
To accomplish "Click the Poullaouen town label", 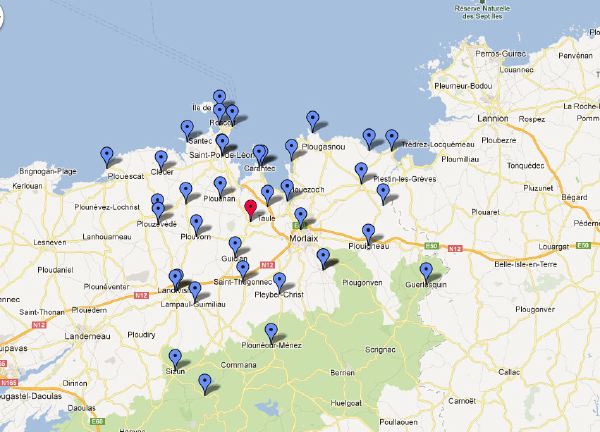I will point(398,422).
